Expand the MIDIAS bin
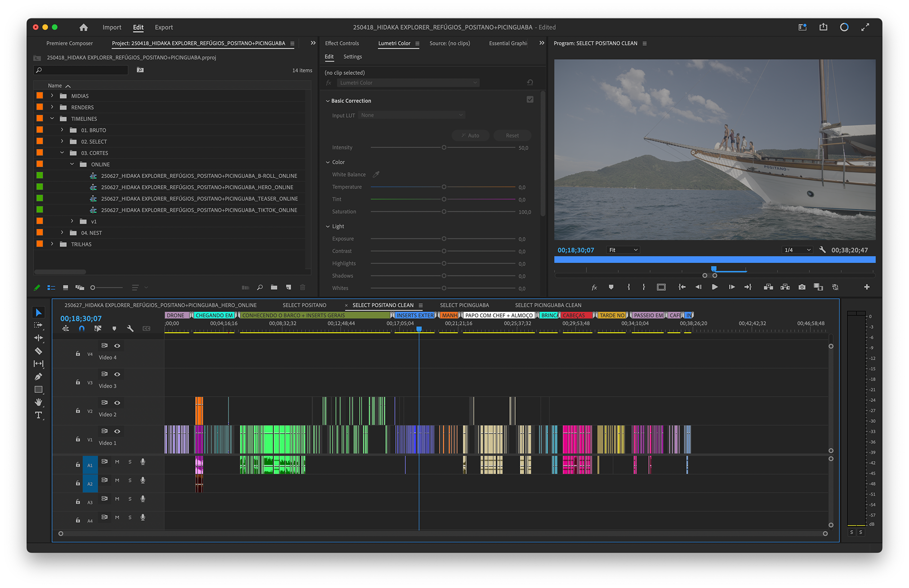 tap(52, 96)
